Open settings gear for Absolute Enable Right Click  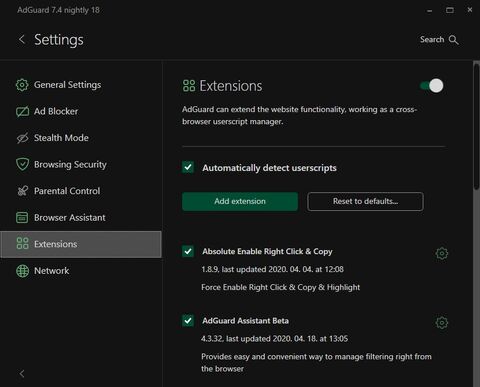tap(442, 253)
